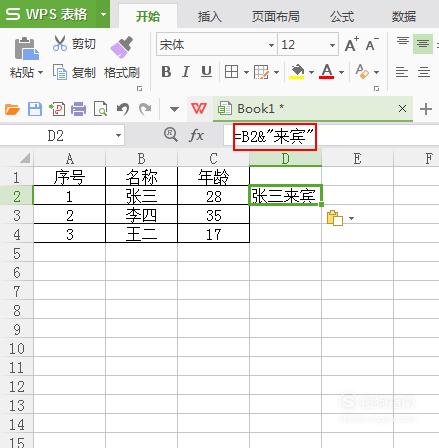This screenshot has width=439, height=448.
Task: Increase font size with A+ icon
Action: (x=352, y=44)
